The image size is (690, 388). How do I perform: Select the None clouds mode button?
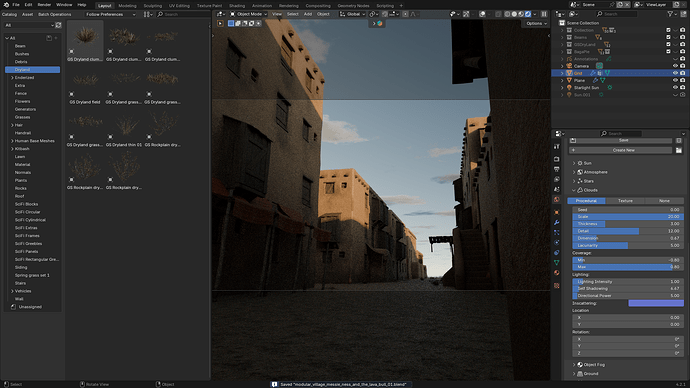tap(664, 201)
